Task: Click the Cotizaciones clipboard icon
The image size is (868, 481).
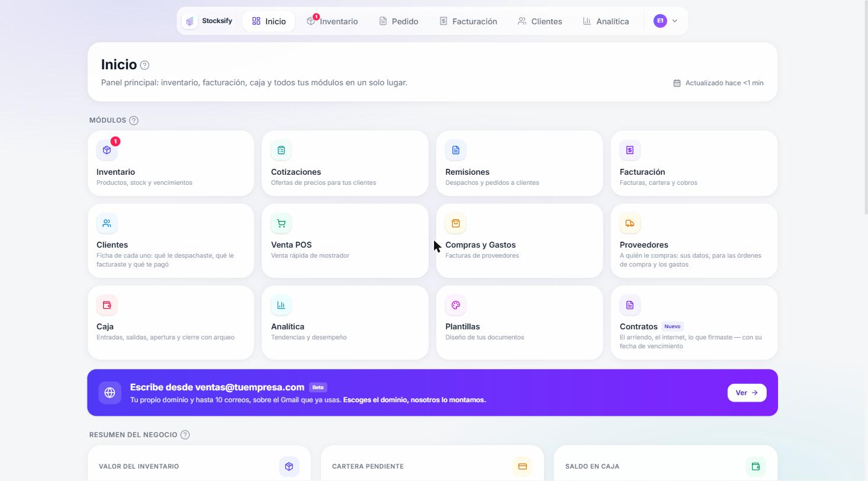Action: tap(281, 150)
